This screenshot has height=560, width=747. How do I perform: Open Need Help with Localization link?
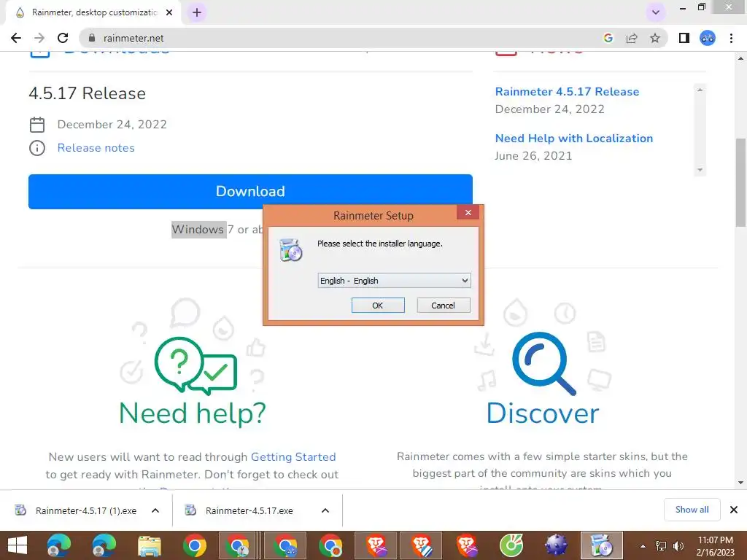pyautogui.click(x=573, y=138)
